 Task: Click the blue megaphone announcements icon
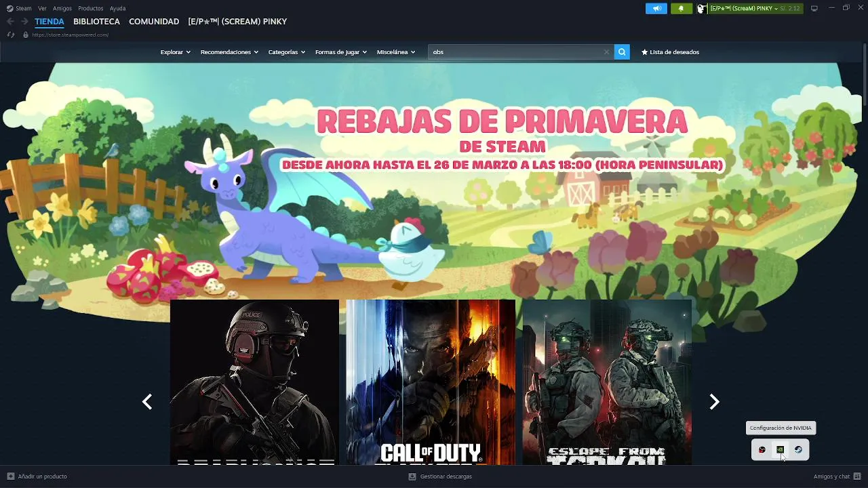pyautogui.click(x=656, y=8)
